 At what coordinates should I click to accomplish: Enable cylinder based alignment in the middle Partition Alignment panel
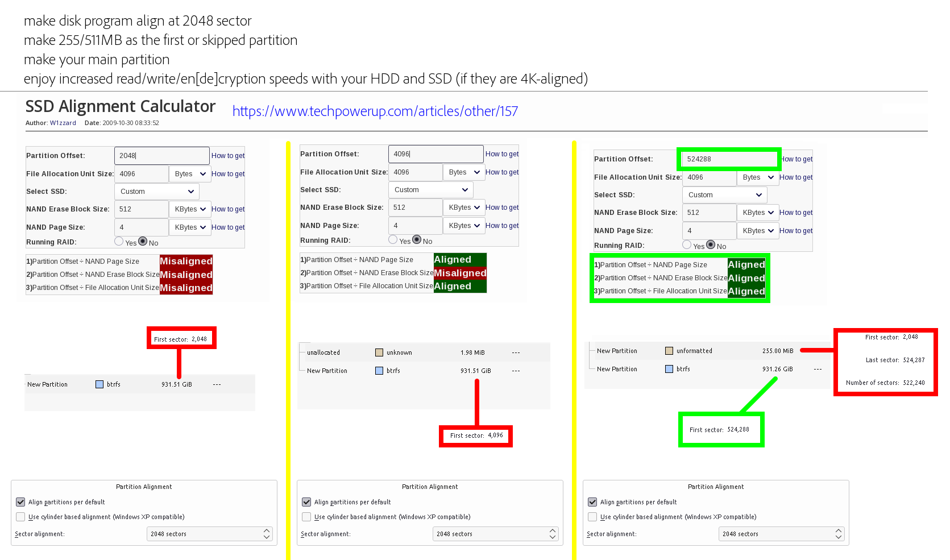coord(306,517)
